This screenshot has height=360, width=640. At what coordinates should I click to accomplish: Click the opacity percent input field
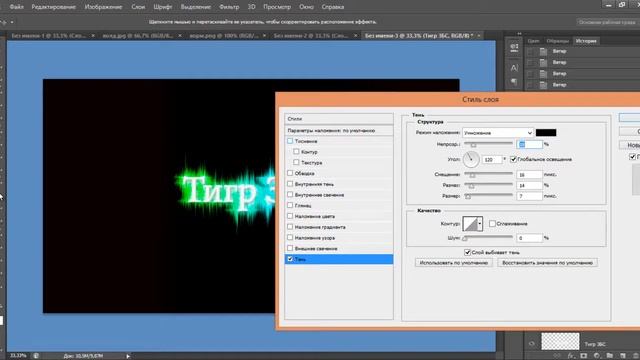[x=529, y=144]
